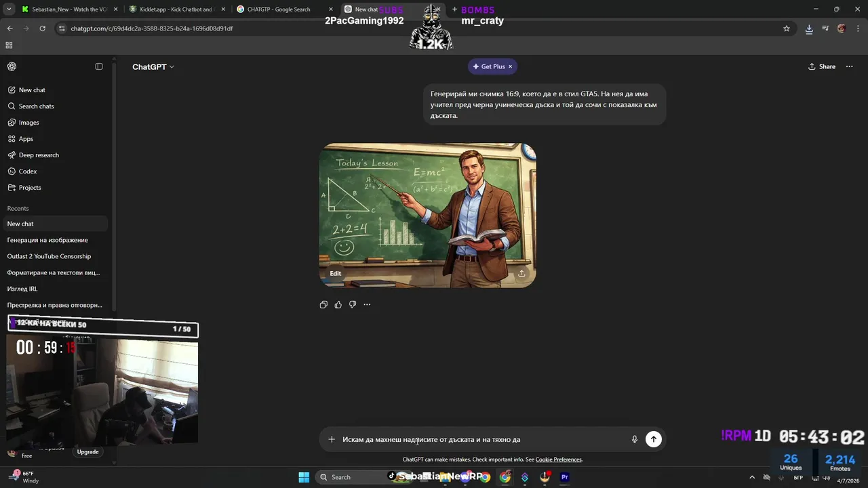Click the address bar URL
The height and width of the screenshot is (488, 868).
152,28
